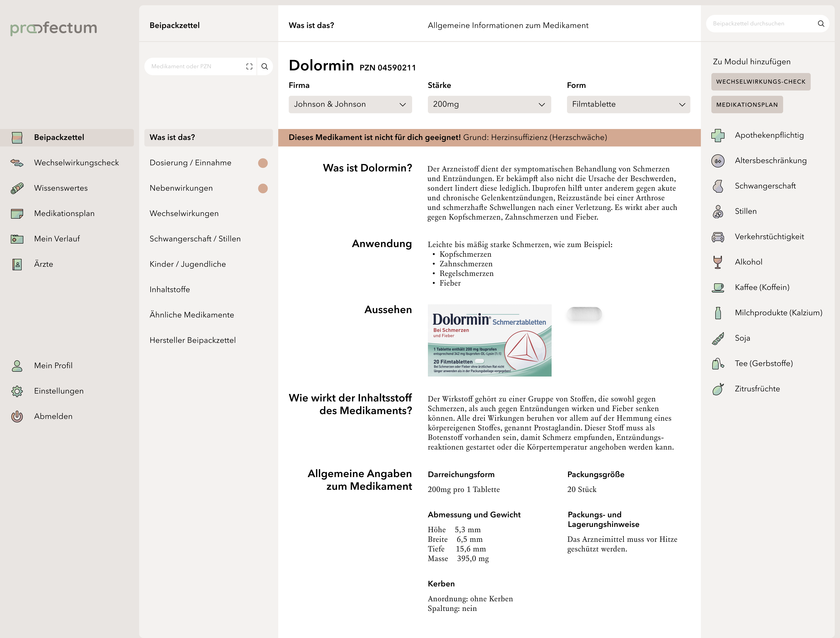Open Wechselwirkungscheck via its arrows icon
Image resolution: width=840 pixels, height=638 pixels.
click(x=17, y=163)
